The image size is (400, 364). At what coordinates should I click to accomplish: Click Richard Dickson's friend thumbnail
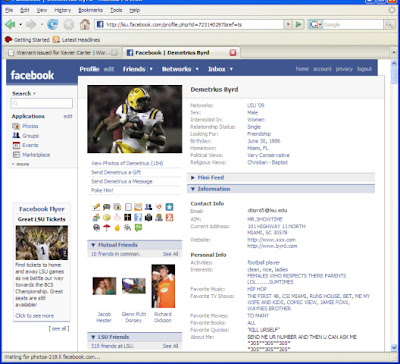click(163, 286)
